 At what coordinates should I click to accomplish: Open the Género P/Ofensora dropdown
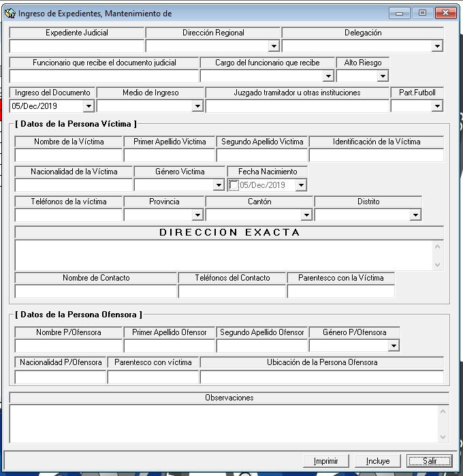coord(394,346)
